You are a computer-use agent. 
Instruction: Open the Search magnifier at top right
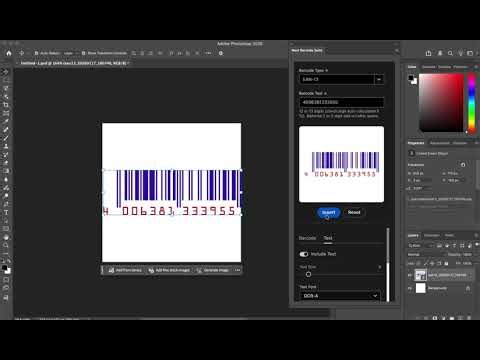point(450,53)
